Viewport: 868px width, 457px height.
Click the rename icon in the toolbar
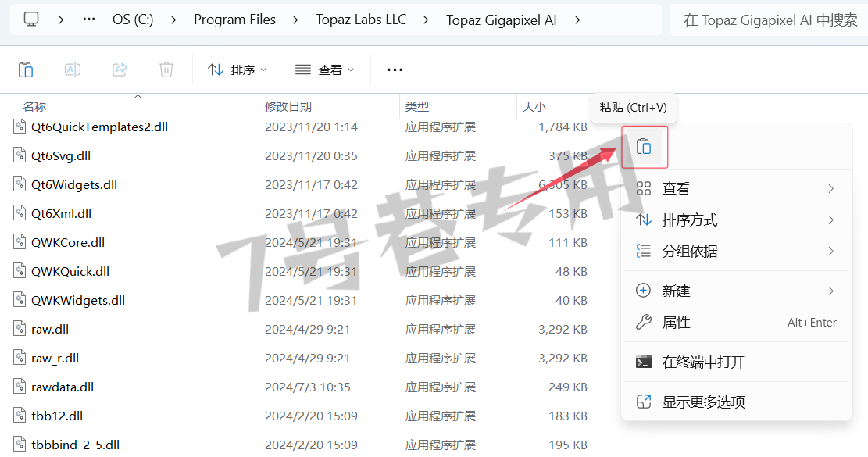[73, 70]
